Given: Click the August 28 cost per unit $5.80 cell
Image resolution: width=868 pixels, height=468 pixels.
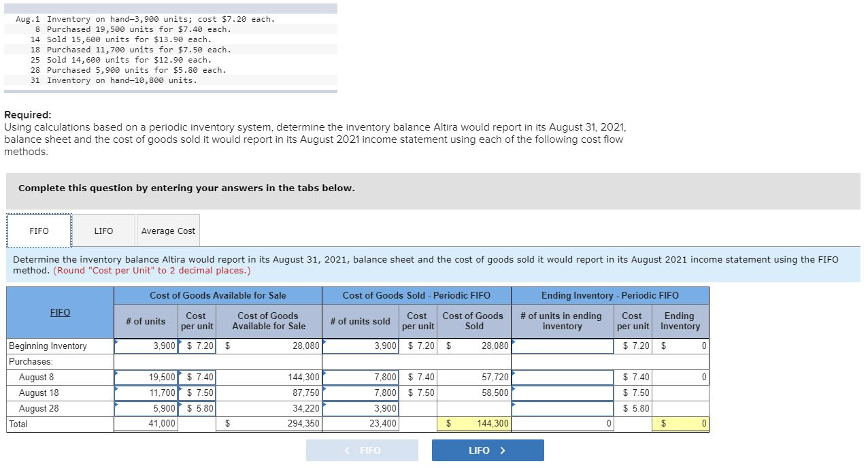Looking at the screenshot, I should (x=197, y=408).
